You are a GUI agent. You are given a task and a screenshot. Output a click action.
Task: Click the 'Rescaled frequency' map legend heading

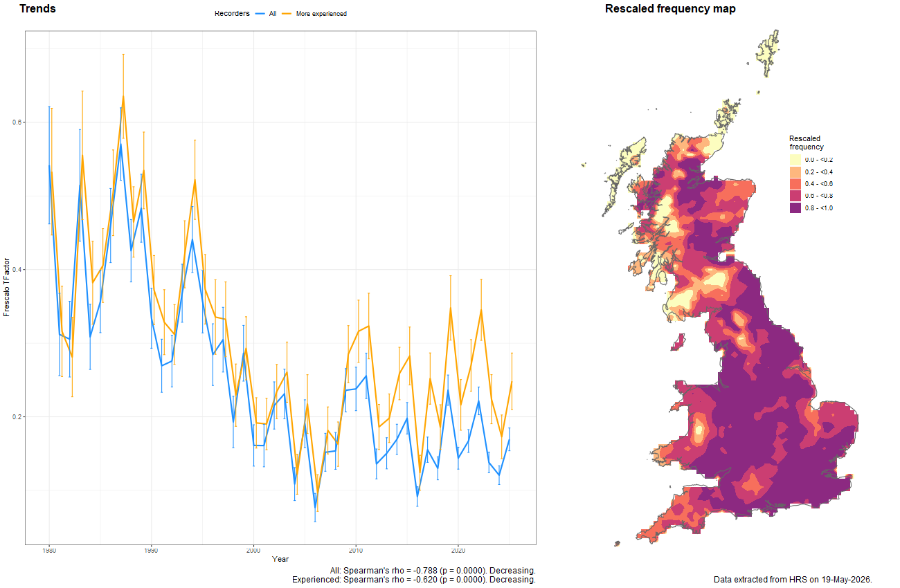pyautogui.click(x=807, y=143)
